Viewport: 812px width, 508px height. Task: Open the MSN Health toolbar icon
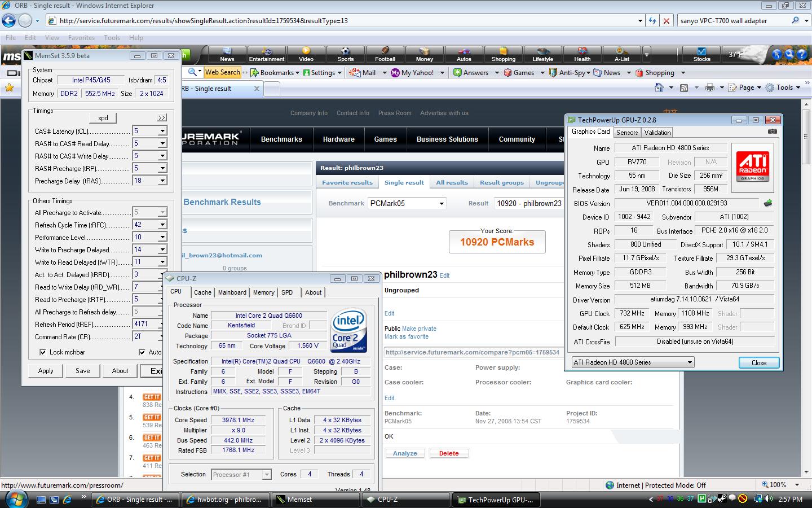pyautogui.click(x=582, y=55)
